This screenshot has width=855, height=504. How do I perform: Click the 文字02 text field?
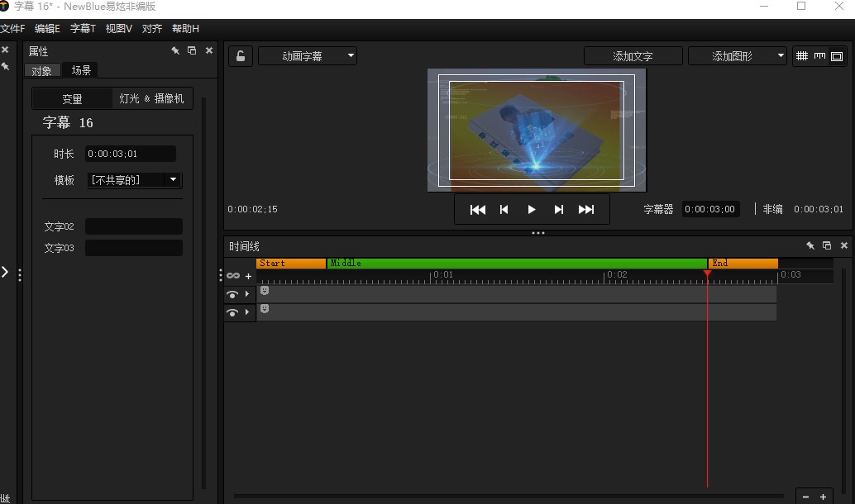(134, 226)
